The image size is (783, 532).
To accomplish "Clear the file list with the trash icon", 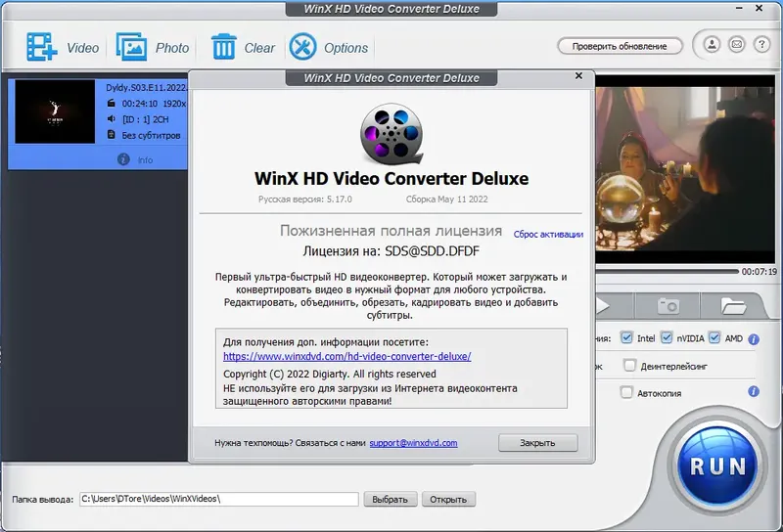I will (x=224, y=47).
